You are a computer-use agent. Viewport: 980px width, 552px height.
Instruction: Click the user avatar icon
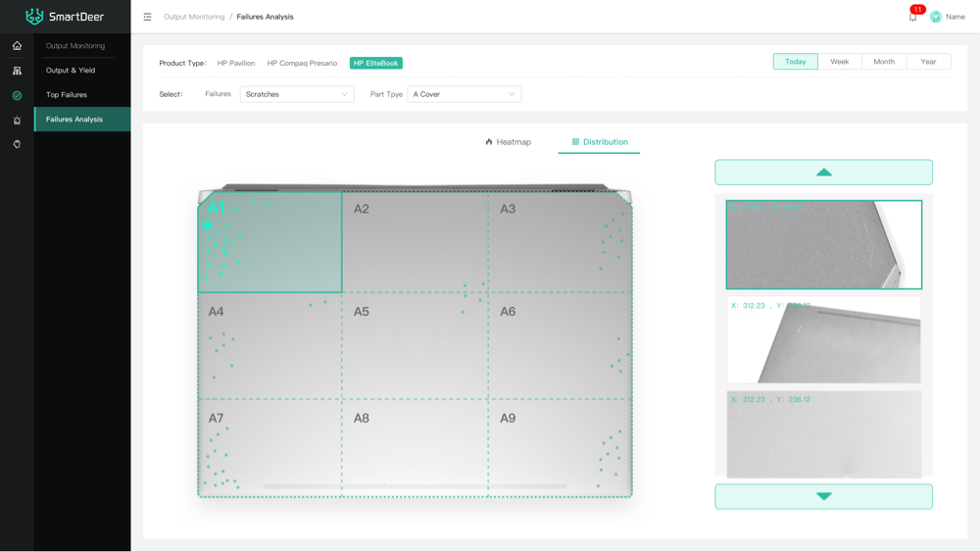[x=936, y=17]
